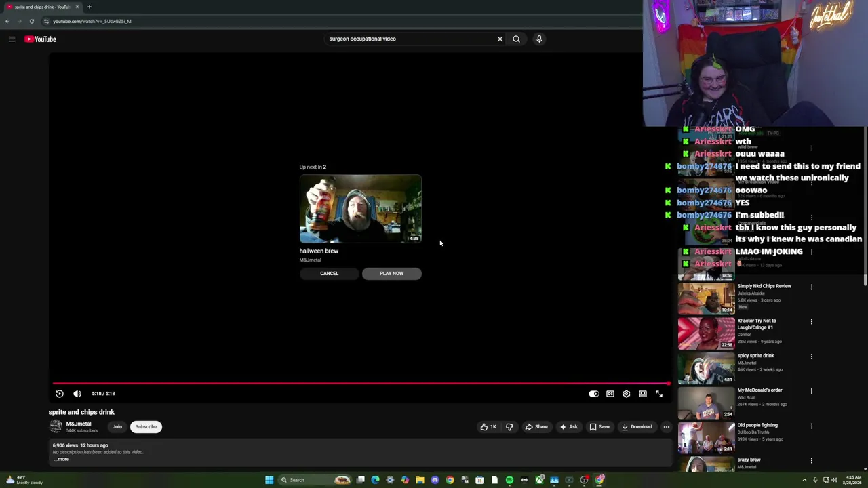Dislike the video thumbs down
The width and height of the screenshot is (868, 488).
pos(509,427)
